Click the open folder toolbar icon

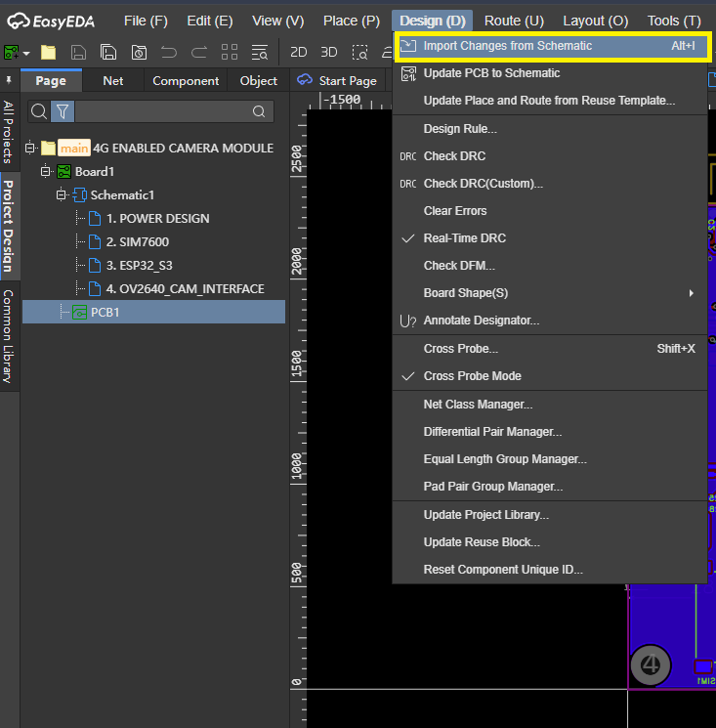tap(48, 53)
